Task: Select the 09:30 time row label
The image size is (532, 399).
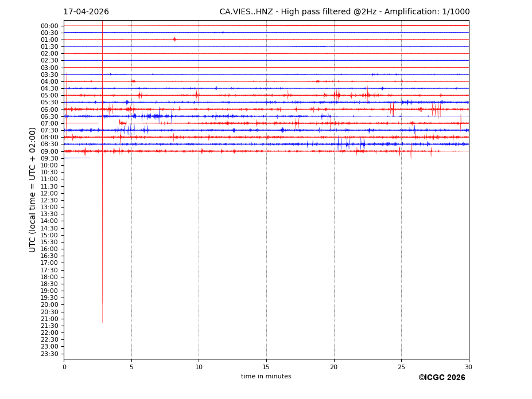Action: click(x=49, y=158)
